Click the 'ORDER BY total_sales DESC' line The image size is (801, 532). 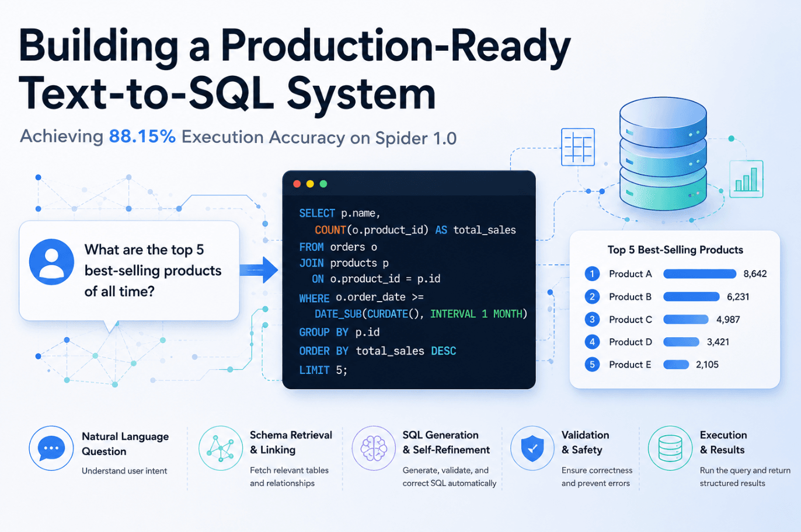378,351
